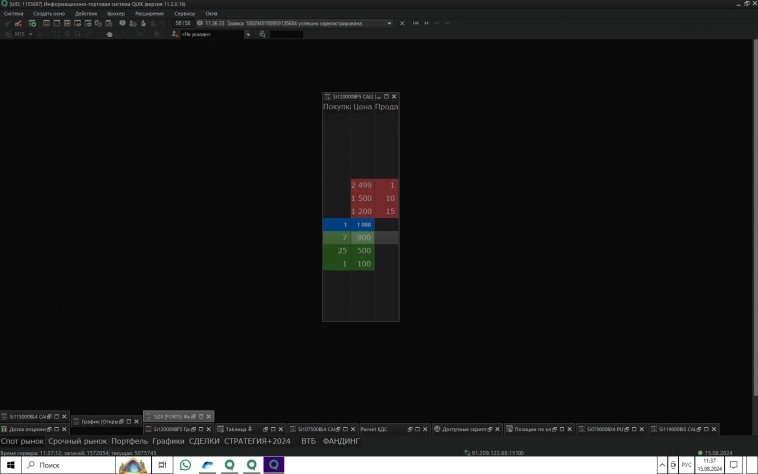Select the blue 1 000 price row

coord(361,225)
